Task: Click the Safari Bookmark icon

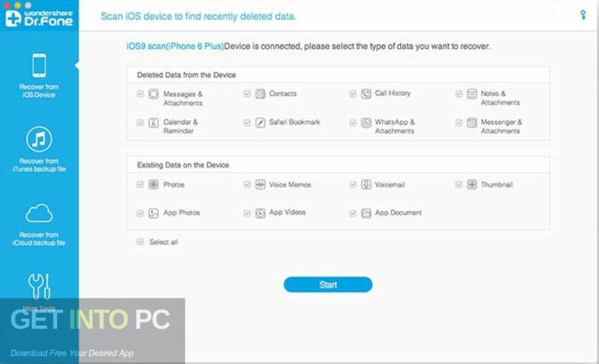Action: click(260, 122)
